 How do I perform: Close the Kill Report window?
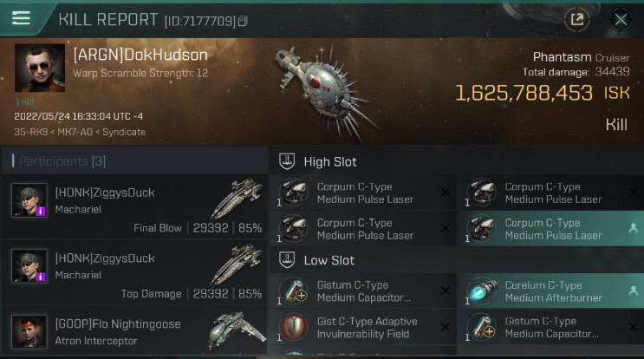pyautogui.click(x=621, y=19)
